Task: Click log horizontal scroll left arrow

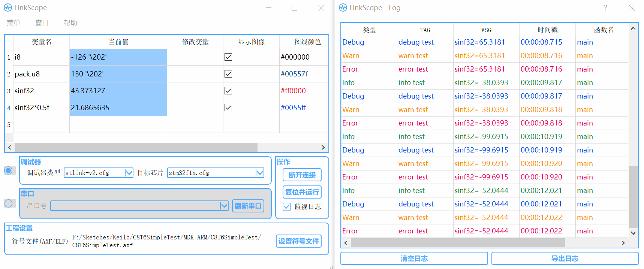Action: coord(346,243)
